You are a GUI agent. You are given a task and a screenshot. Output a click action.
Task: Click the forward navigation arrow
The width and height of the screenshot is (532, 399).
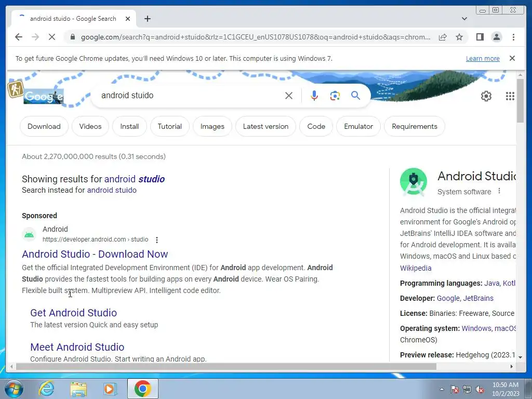coord(35,37)
